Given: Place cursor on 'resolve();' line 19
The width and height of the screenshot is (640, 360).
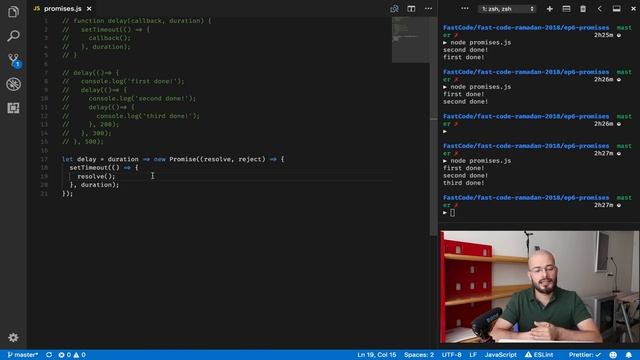Looking at the screenshot, I should pos(96,176).
